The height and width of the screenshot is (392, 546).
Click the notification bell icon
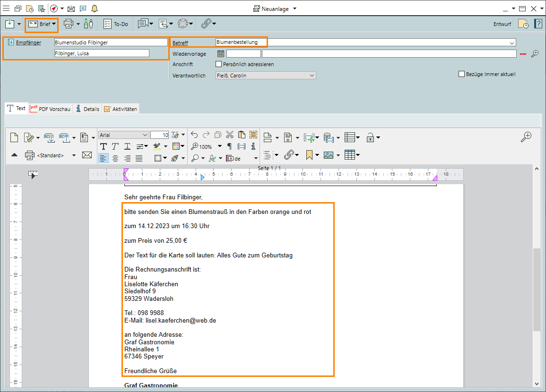click(x=95, y=9)
